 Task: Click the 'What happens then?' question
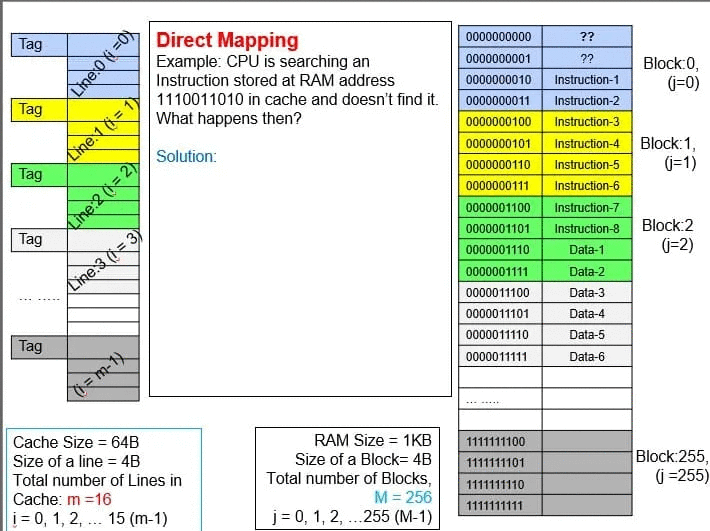[229, 119]
